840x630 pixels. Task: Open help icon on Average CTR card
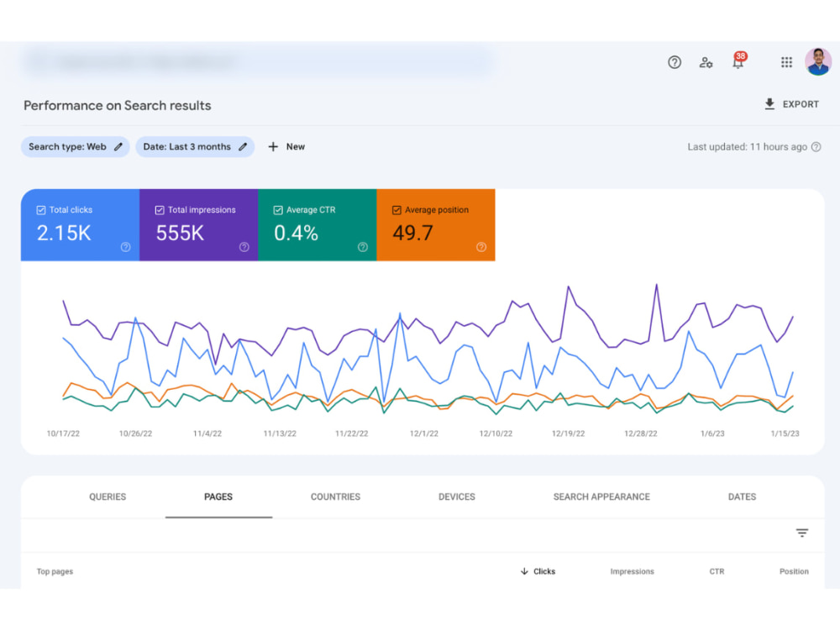click(x=363, y=247)
